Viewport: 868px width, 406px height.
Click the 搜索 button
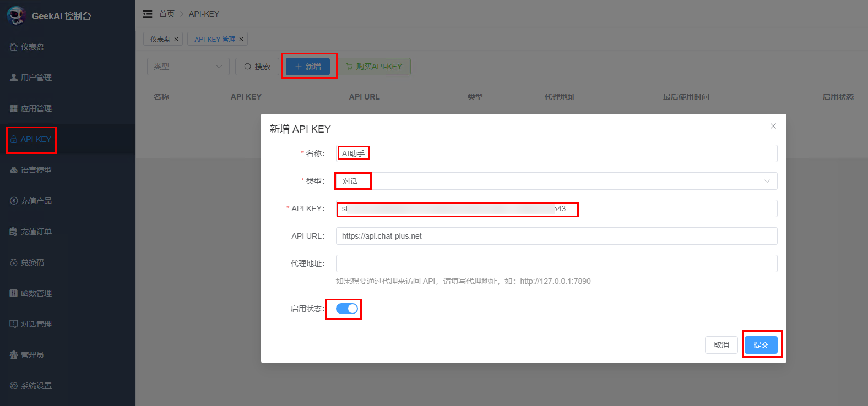257,67
